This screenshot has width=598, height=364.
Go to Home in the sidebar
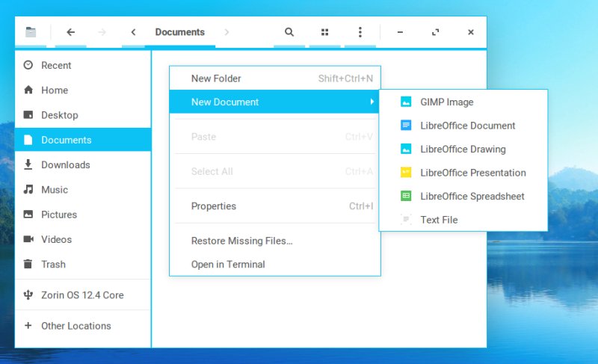pyautogui.click(x=83, y=90)
